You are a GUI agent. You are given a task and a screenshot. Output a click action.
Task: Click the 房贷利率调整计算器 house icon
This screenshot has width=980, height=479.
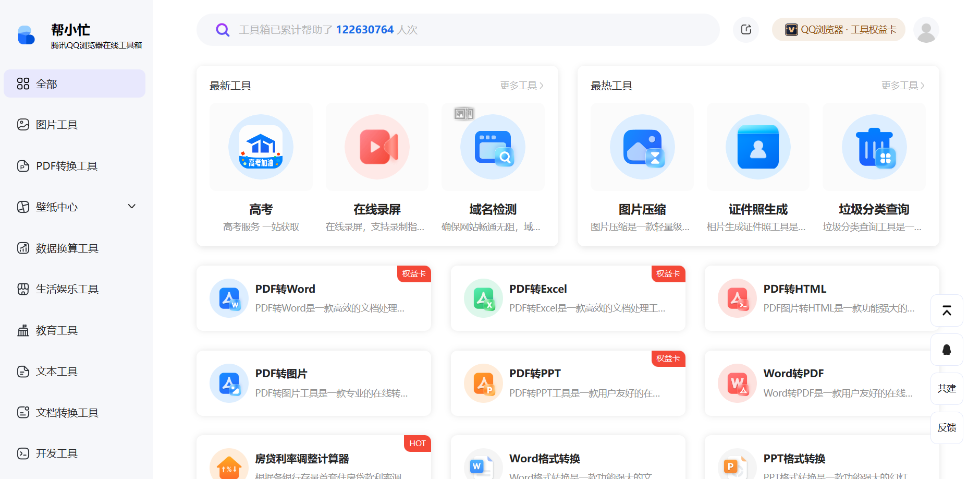click(x=229, y=464)
